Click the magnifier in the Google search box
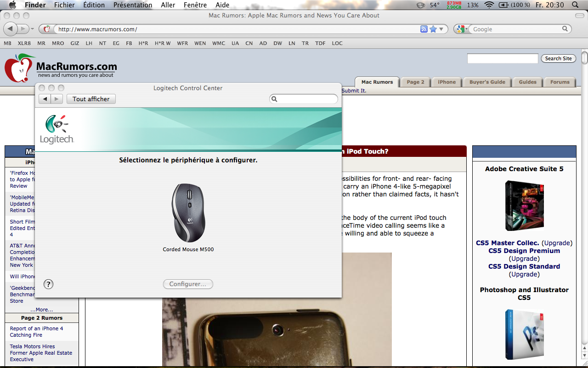This screenshot has height=368, width=588. (x=565, y=29)
